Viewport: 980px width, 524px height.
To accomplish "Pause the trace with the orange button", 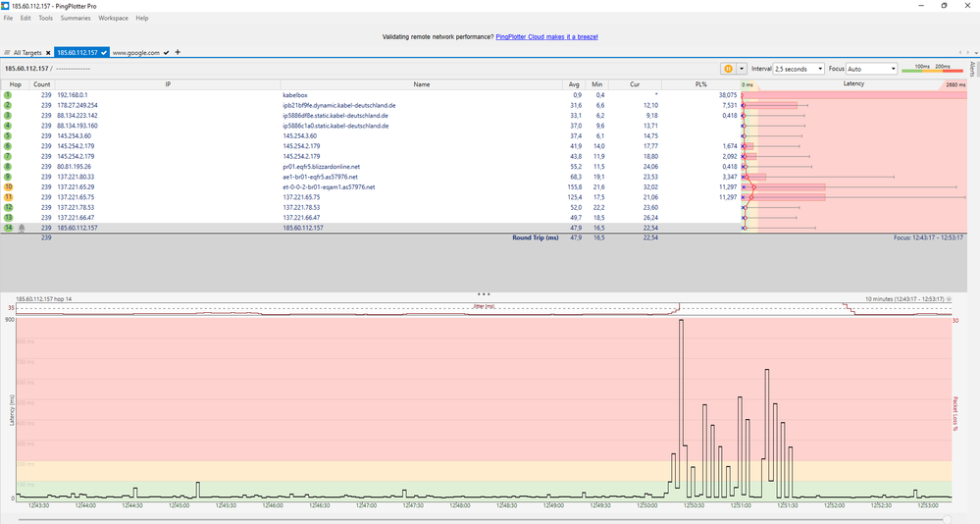I will pyautogui.click(x=727, y=69).
